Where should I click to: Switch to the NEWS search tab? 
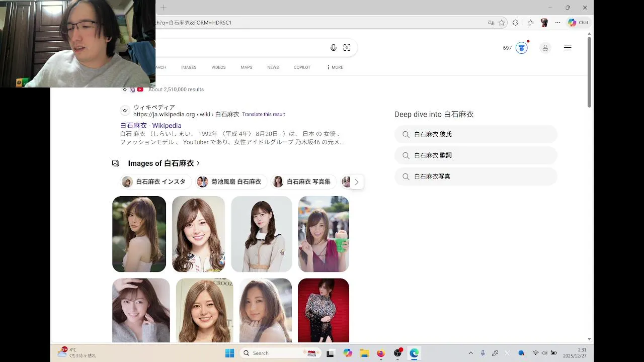click(x=273, y=67)
